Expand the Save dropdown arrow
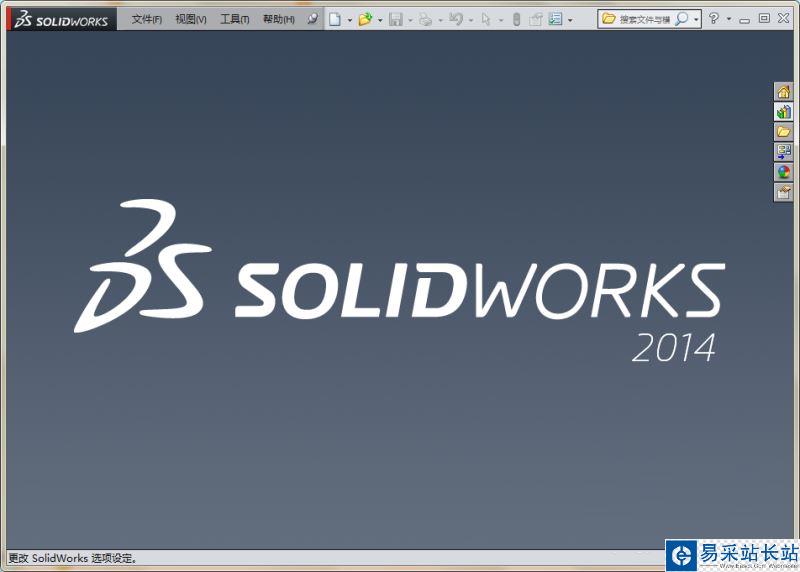 [x=410, y=20]
